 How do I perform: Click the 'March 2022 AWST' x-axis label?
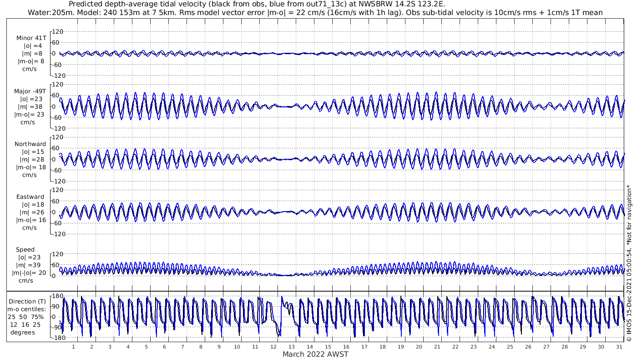(x=315, y=354)
